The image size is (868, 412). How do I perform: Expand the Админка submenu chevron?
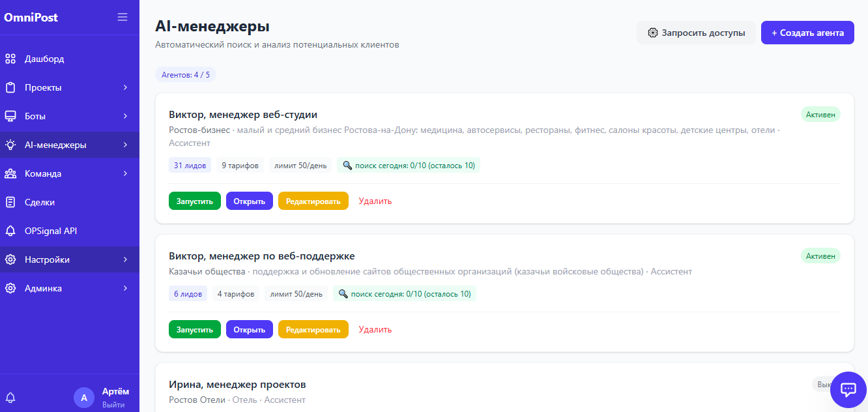[x=125, y=288]
